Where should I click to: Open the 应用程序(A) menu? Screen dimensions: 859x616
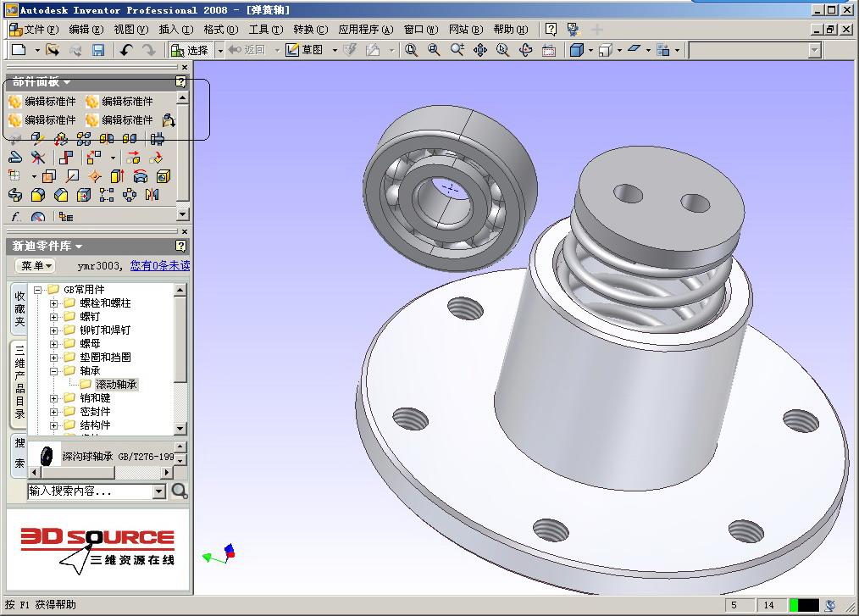(x=366, y=30)
